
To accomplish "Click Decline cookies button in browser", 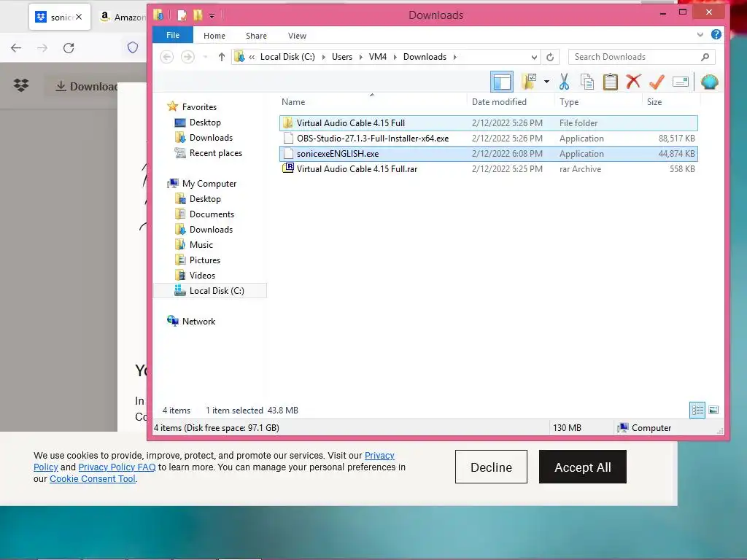I will (491, 467).
